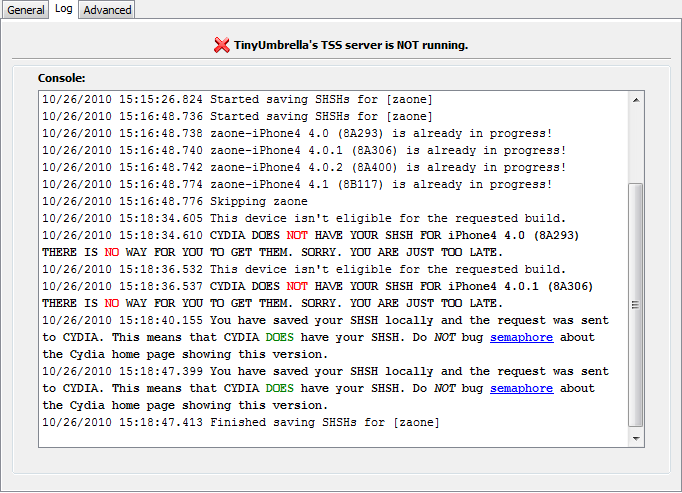Click the console scrollbar down arrow

pyautogui.click(x=636, y=438)
